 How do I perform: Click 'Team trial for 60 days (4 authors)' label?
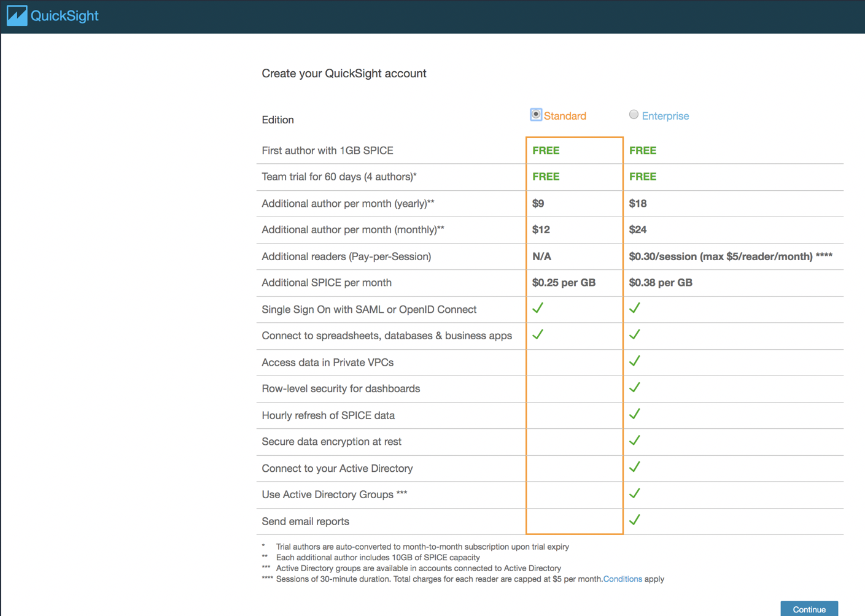pyautogui.click(x=339, y=177)
